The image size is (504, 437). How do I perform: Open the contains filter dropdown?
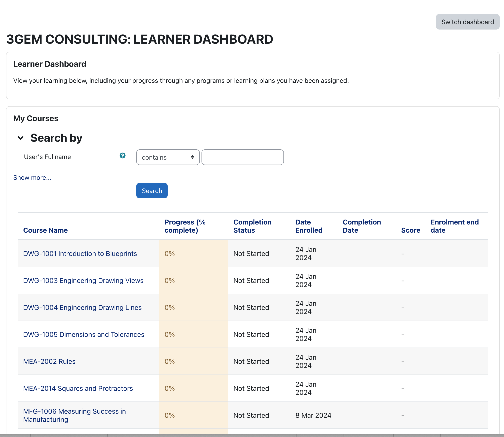[168, 157]
